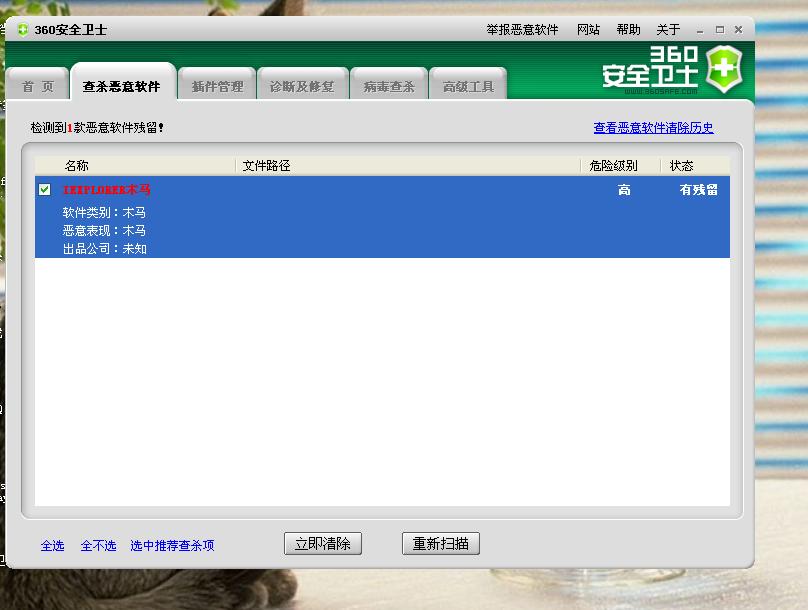Click the 有残留 status text
Screen dimensions: 808x610
tap(698, 190)
